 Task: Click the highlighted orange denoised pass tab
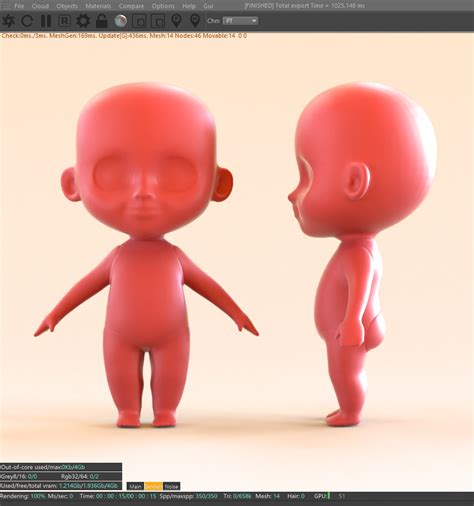pyautogui.click(x=153, y=486)
